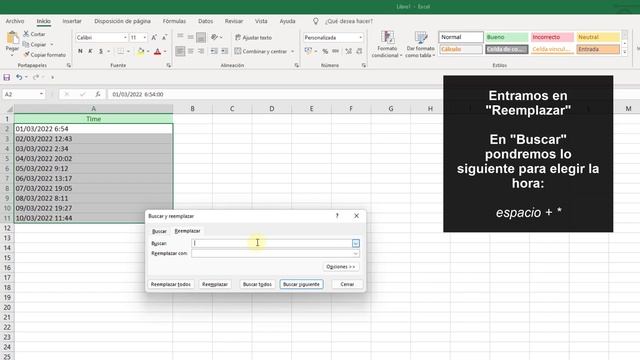Click Undo arrow

(x=19, y=77)
